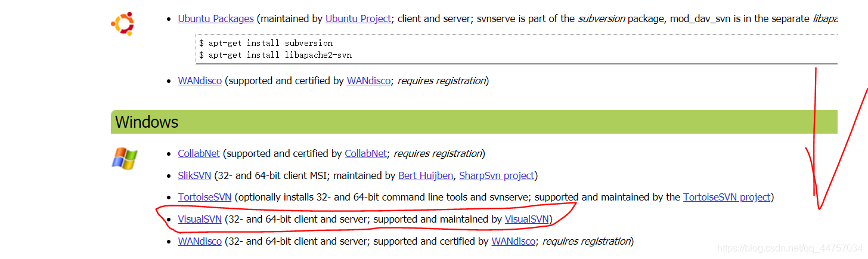Follow the Ubuntu Project maintainer link
Viewport: 868px width, 259px height.
(358, 18)
